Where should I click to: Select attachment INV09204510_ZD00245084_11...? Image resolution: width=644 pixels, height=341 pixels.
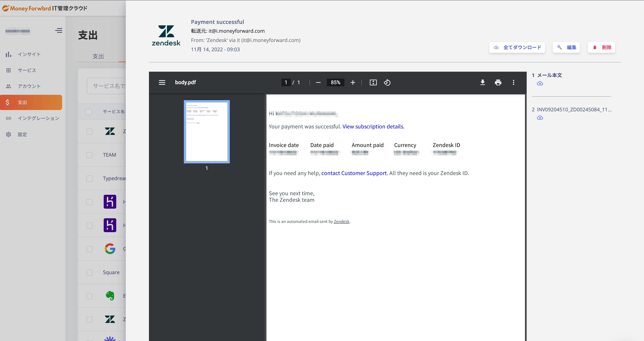click(x=574, y=109)
